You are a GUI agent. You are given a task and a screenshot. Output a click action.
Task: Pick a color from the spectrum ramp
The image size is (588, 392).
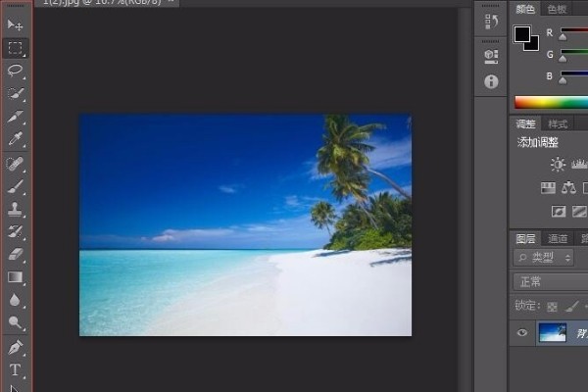[551, 102]
